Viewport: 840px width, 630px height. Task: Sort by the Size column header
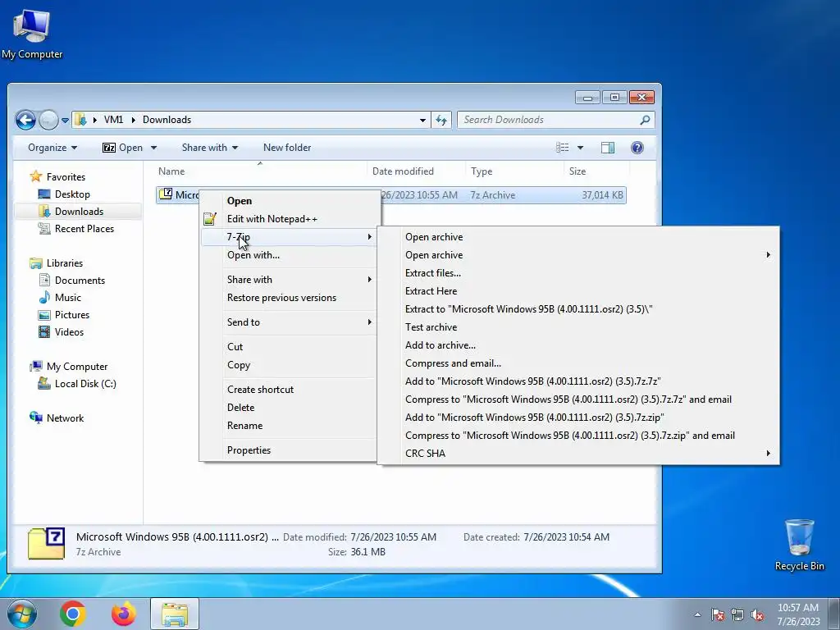(x=596, y=171)
